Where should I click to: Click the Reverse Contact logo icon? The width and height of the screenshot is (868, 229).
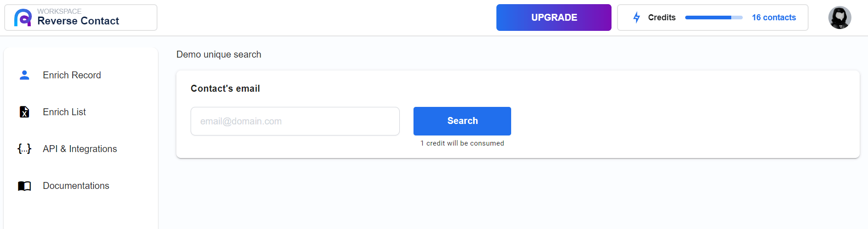pos(23,18)
